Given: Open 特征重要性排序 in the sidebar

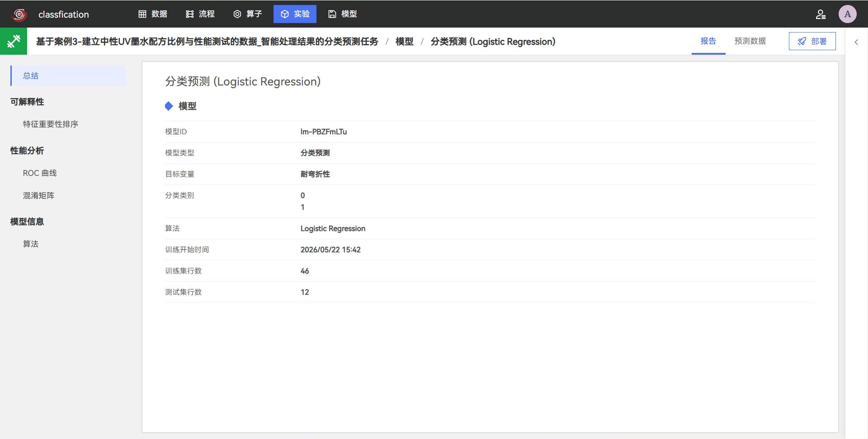Looking at the screenshot, I should 51,124.
